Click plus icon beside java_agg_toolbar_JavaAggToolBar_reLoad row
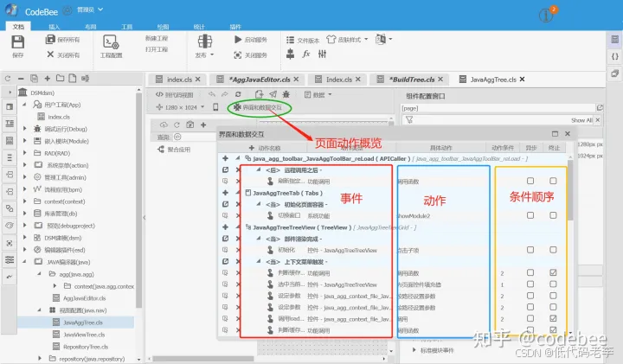 tap(225, 158)
